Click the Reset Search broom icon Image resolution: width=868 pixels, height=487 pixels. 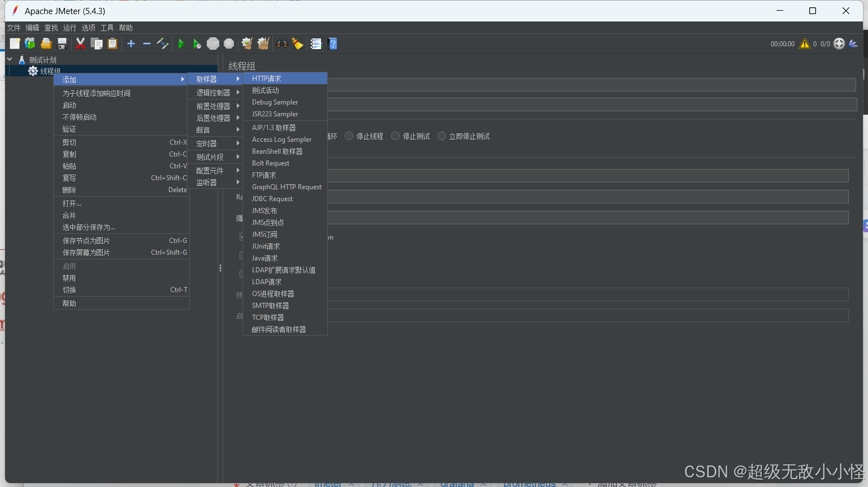click(298, 44)
